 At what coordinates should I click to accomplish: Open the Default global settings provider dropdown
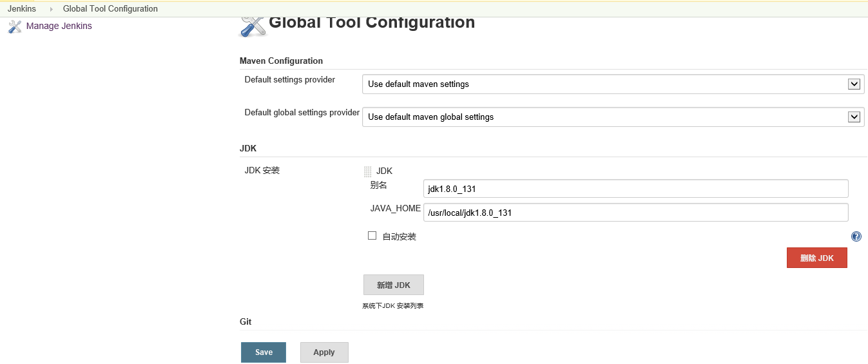click(613, 117)
